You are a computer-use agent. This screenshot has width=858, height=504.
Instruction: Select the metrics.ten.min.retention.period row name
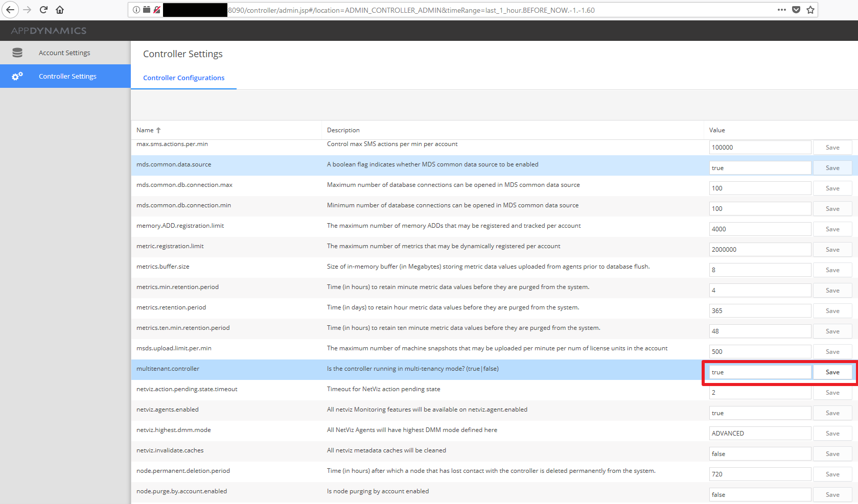coord(183,328)
